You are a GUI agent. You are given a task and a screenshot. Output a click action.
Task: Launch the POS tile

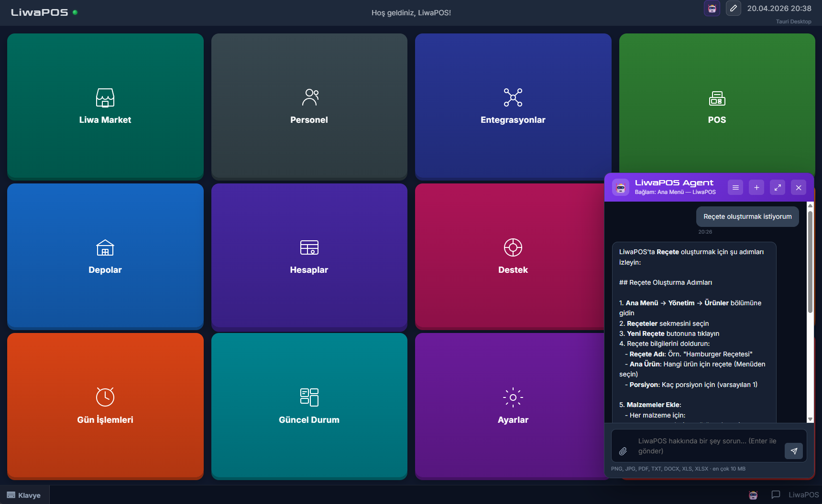[x=716, y=106]
